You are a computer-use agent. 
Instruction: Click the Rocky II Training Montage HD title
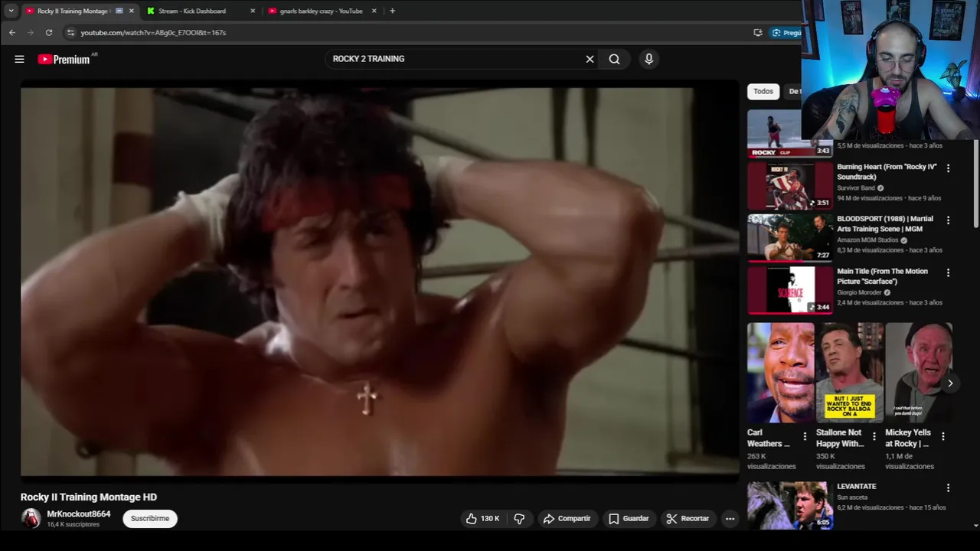click(x=89, y=497)
